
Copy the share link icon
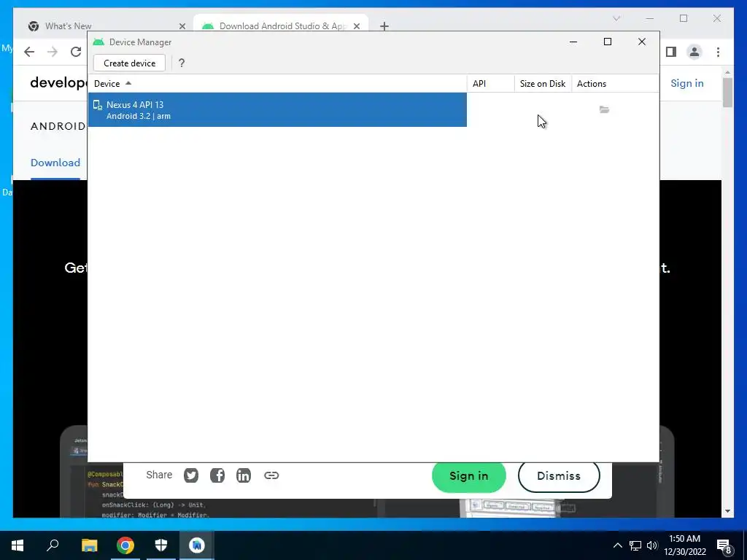point(271,475)
